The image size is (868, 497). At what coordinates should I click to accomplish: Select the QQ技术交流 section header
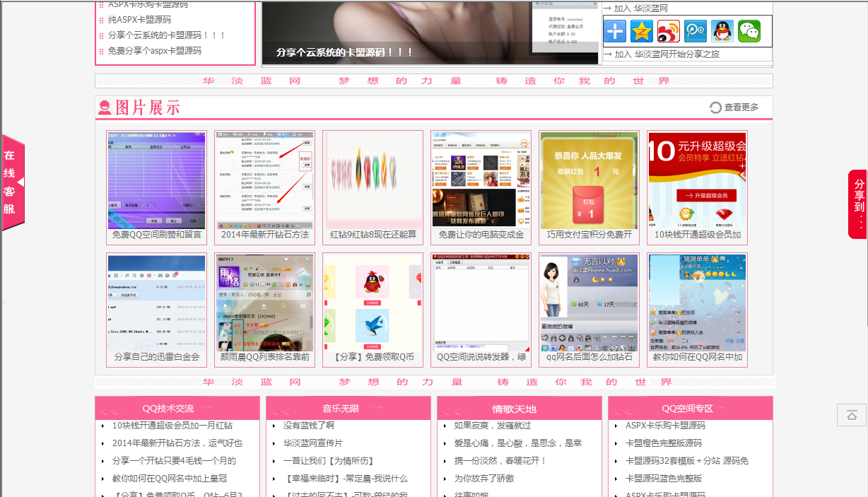(x=177, y=408)
